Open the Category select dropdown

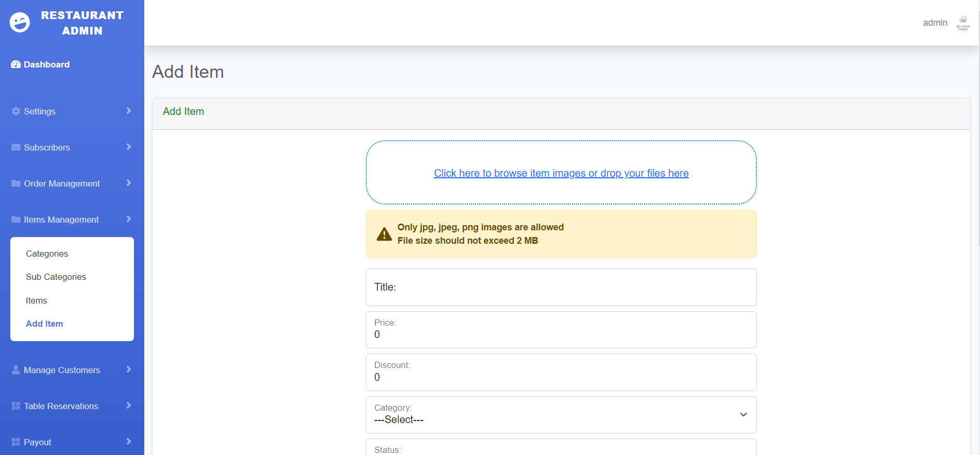coord(561,415)
